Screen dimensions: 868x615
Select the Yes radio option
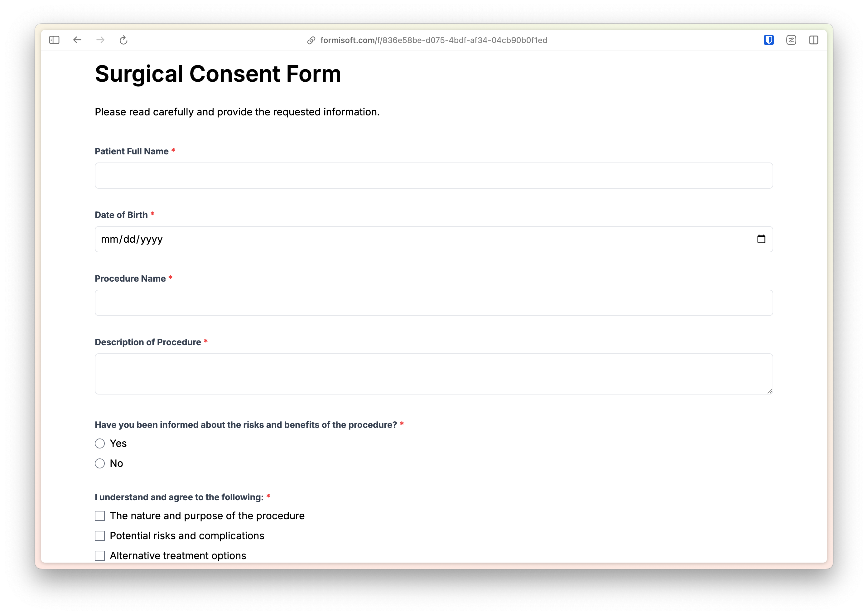(100, 443)
